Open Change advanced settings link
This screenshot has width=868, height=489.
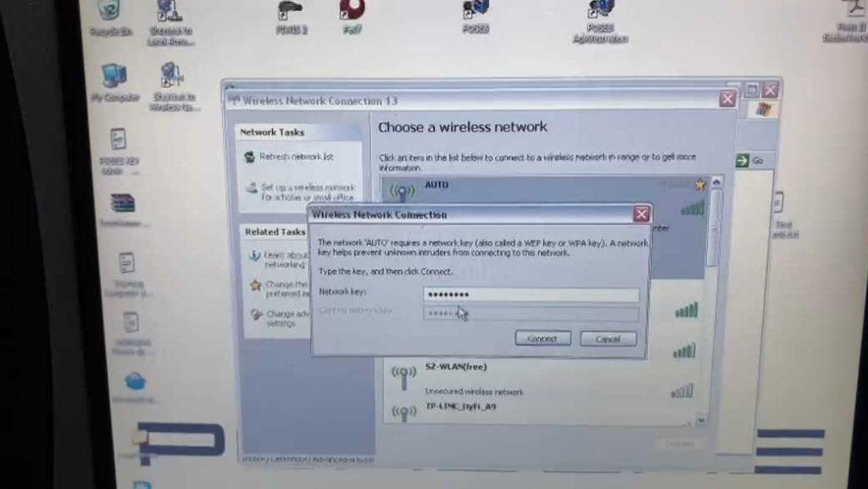[x=281, y=318]
